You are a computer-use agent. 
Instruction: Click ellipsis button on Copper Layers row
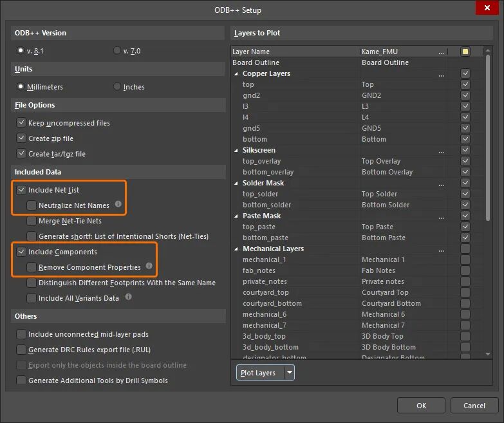click(x=442, y=74)
